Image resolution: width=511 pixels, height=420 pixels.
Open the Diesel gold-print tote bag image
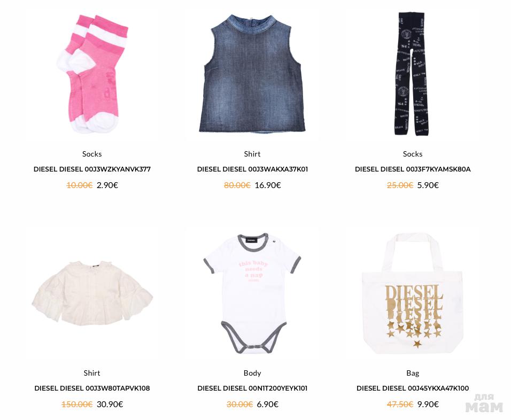(413, 293)
